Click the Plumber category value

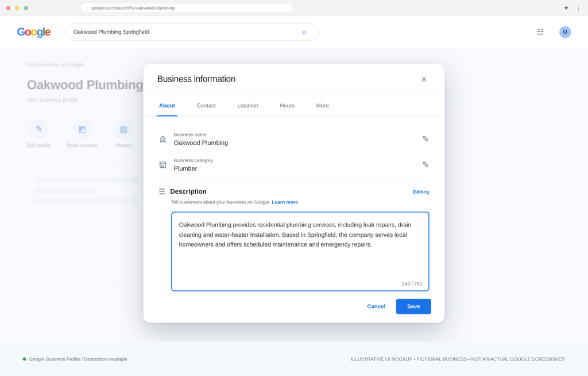185,168
